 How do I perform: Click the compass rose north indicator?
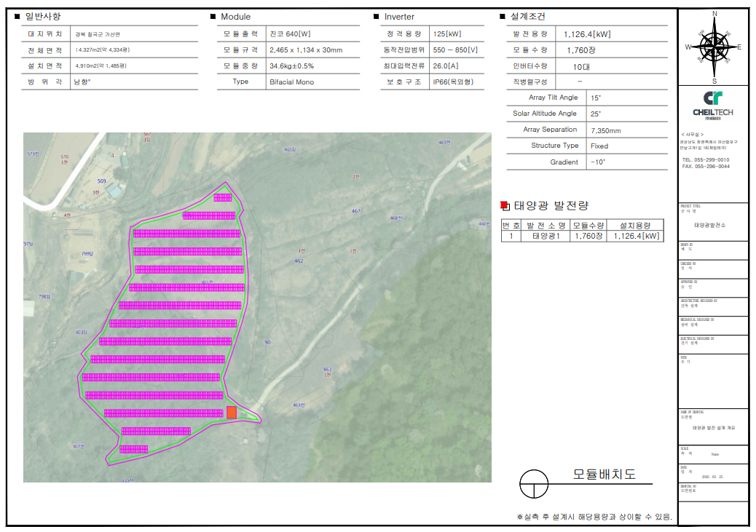[x=714, y=15]
